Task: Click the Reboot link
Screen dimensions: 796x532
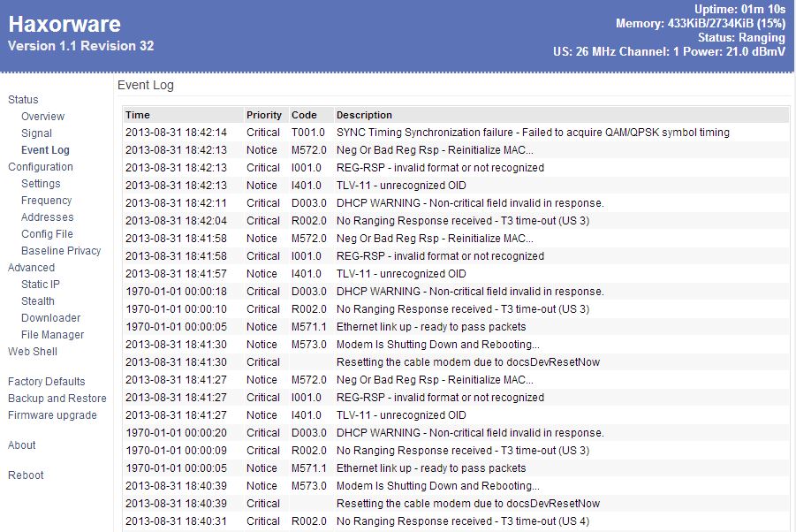Action: (26, 475)
